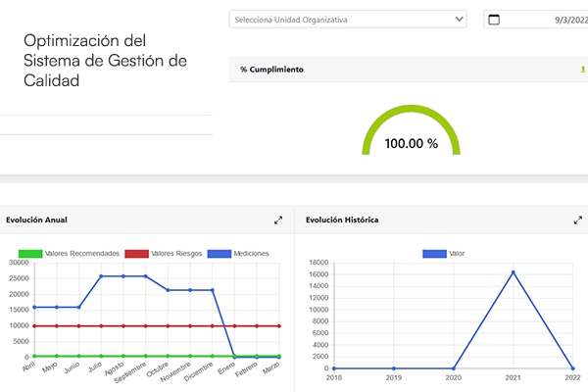The width and height of the screenshot is (588, 392).
Task: Click the Valores Recomendados legend label
Action: (x=82, y=254)
